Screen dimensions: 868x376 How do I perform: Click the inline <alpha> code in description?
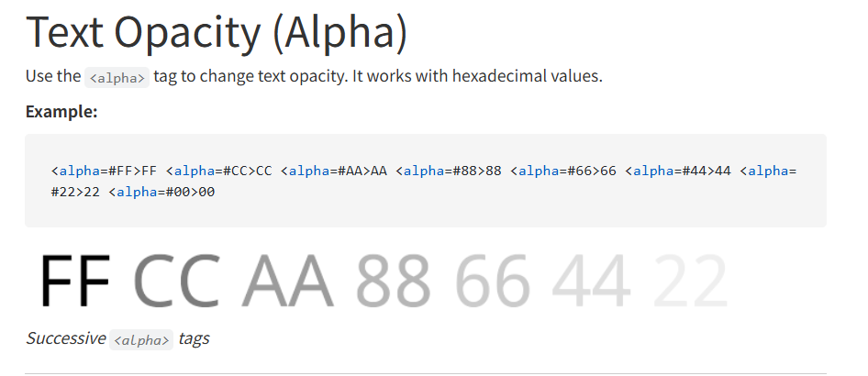[x=117, y=78]
